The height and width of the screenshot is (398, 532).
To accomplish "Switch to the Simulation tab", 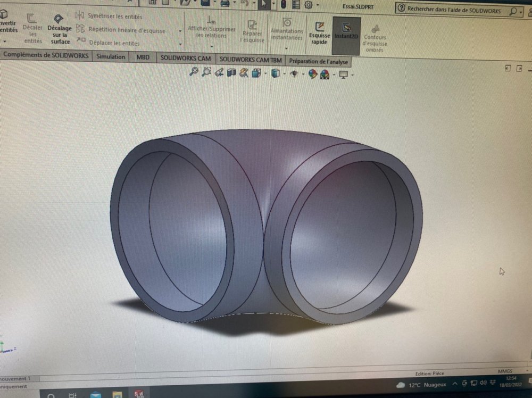I will click(x=111, y=57).
